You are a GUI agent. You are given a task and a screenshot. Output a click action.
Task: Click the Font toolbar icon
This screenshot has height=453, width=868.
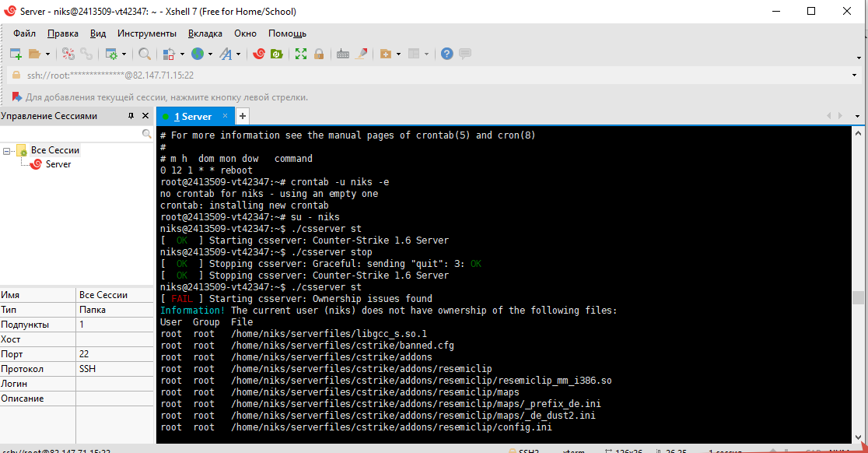pyautogui.click(x=226, y=54)
